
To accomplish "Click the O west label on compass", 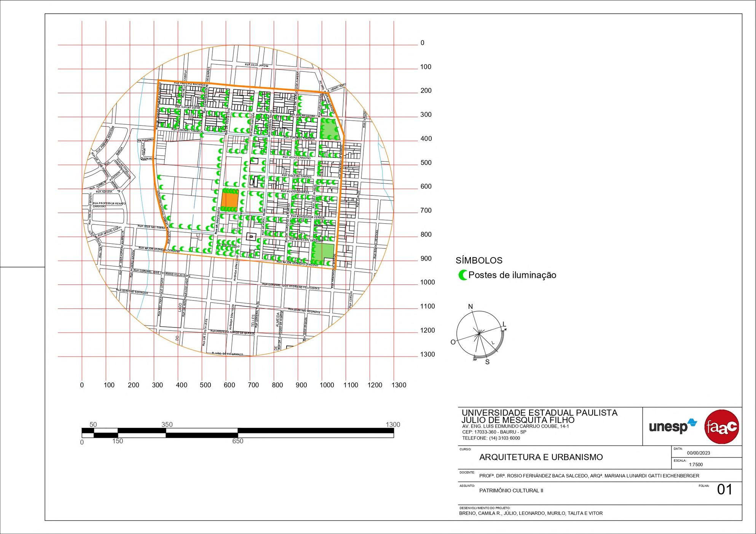I will (x=453, y=342).
